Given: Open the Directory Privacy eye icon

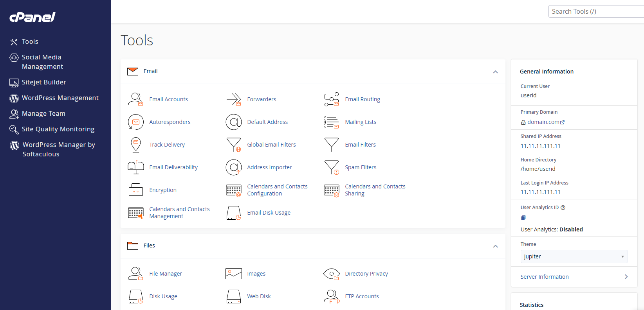Looking at the screenshot, I should 332,274.
